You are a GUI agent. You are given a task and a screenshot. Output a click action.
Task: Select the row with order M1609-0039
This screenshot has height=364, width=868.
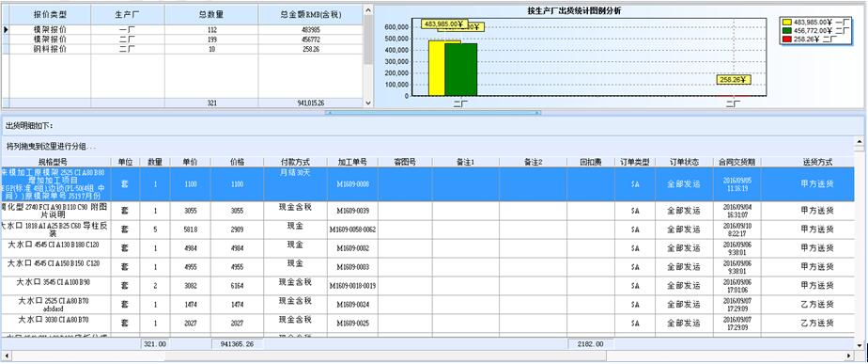432,211
